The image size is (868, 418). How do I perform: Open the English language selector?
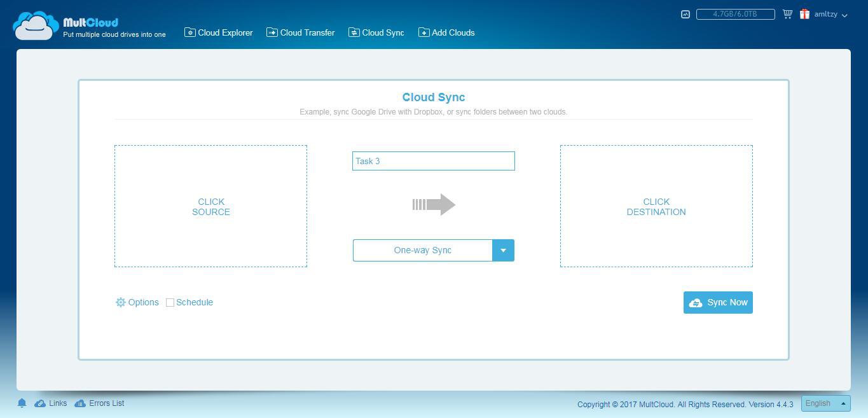point(825,403)
